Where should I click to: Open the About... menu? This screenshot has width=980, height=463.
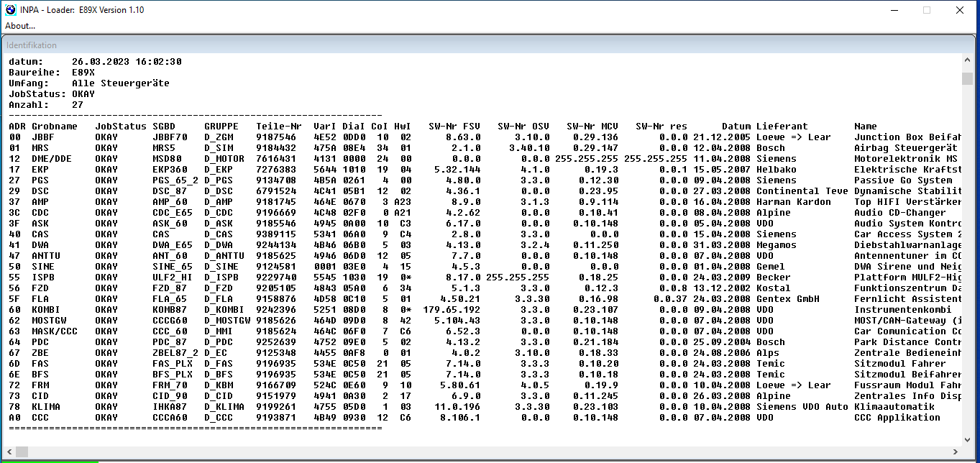[20, 26]
